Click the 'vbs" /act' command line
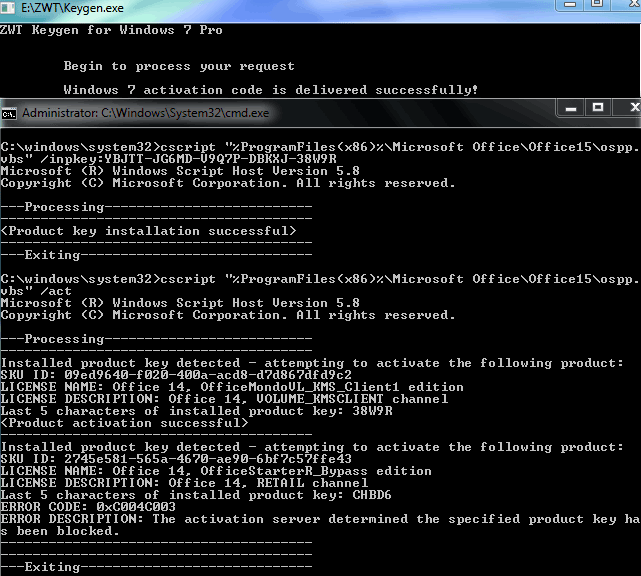Image resolution: width=641 pixels, height=576 pixels. click(36, 291)
